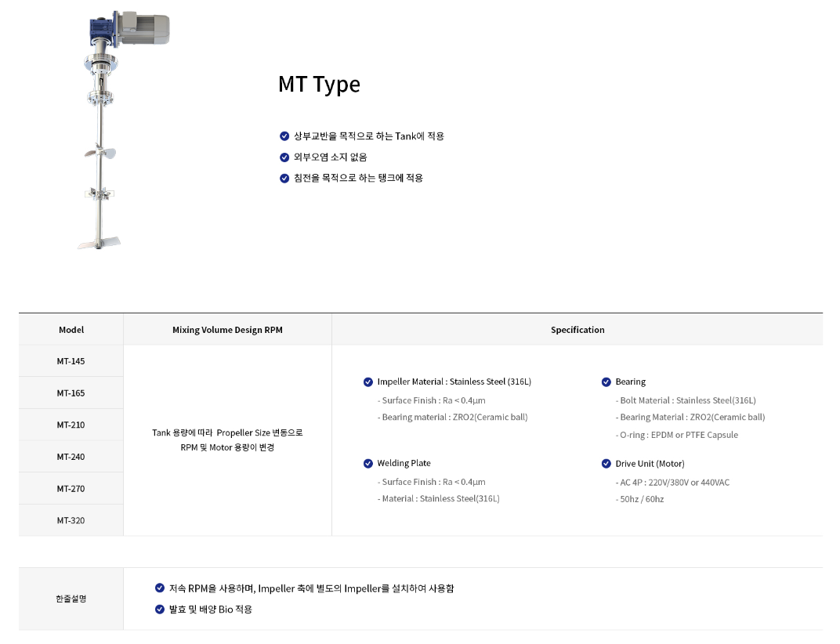Click the check icon before 외부오염 소지 없음
Screen dimensions: 840x644
[x=284, y=157]
